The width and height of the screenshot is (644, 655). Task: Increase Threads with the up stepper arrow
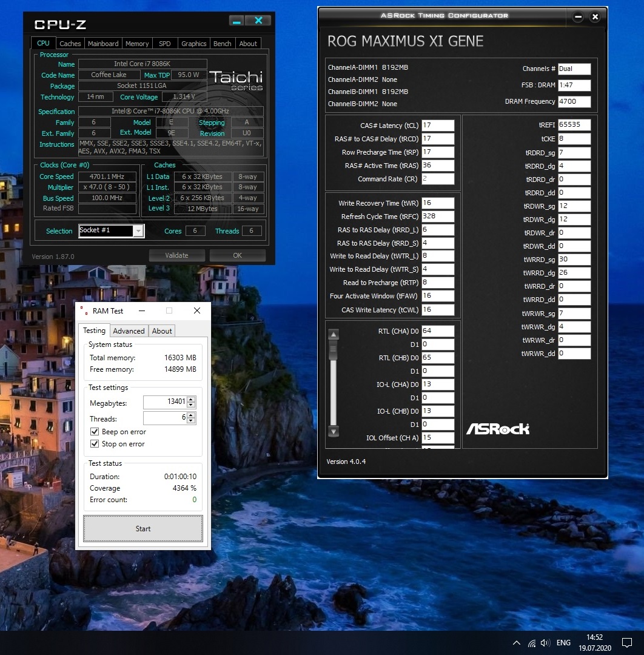pos(191,415)
